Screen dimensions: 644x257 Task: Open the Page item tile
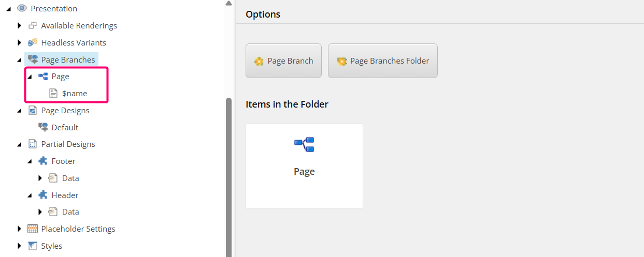304,165
